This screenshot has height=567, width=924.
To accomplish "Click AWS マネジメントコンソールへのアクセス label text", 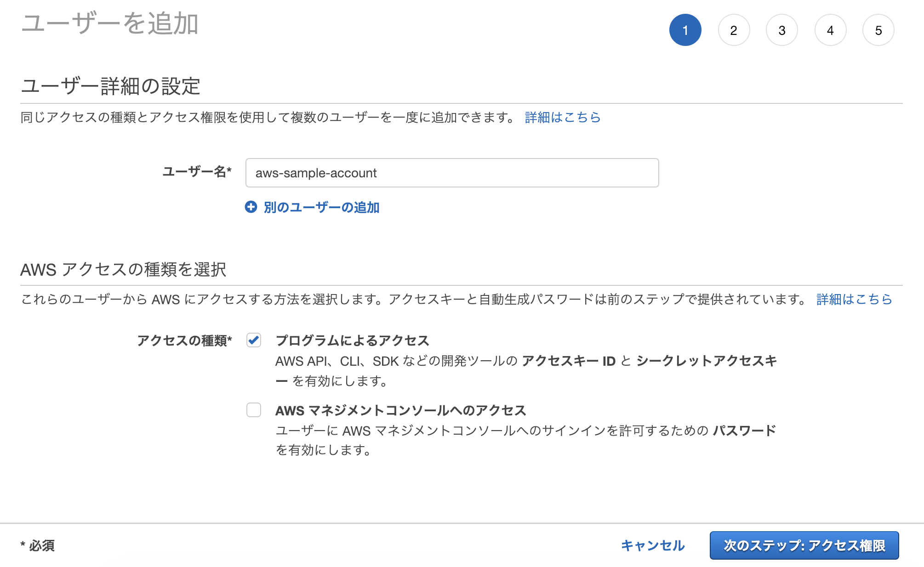I will [400, 410].
